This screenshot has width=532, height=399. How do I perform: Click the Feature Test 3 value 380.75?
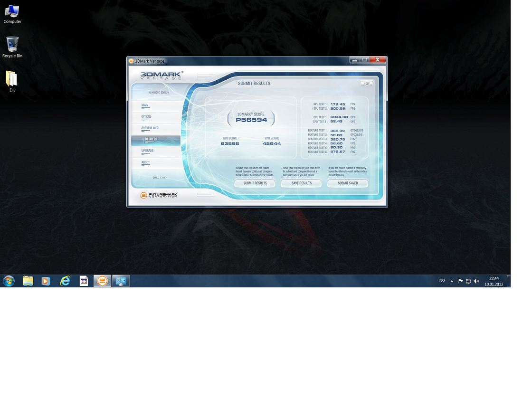pyautogui.click(x=338, y=139)
